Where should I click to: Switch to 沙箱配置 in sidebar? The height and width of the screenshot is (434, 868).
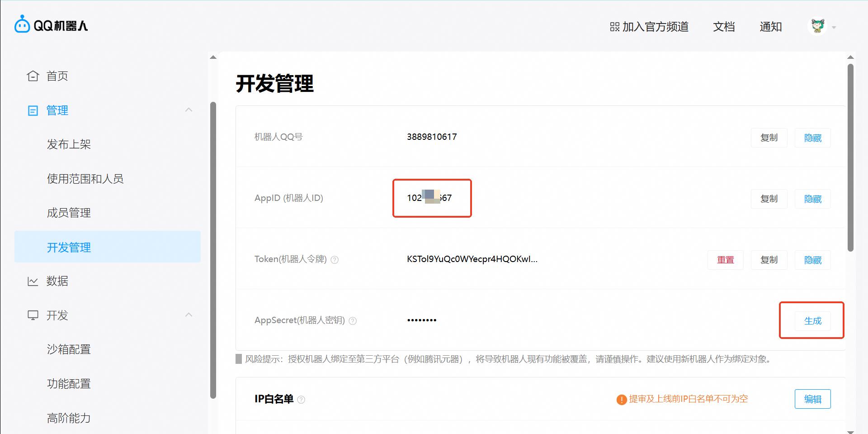coord(69,349)
